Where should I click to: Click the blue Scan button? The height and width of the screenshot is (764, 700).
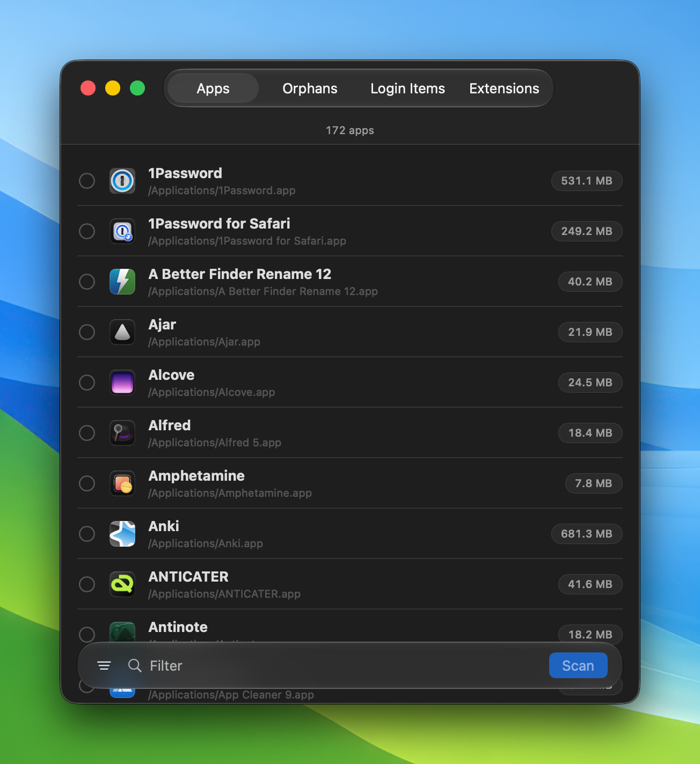tap(578, 666)
